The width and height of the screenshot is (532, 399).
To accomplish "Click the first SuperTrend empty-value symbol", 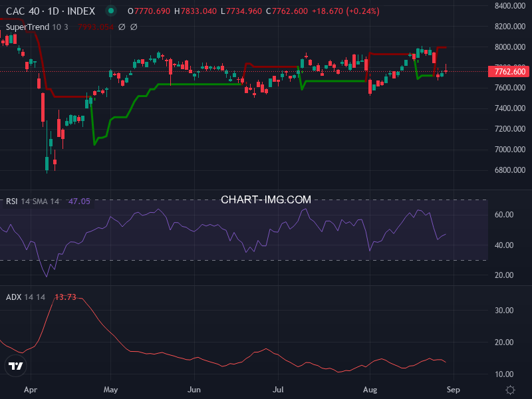I will pyautogui.click(x=122, y=27).
